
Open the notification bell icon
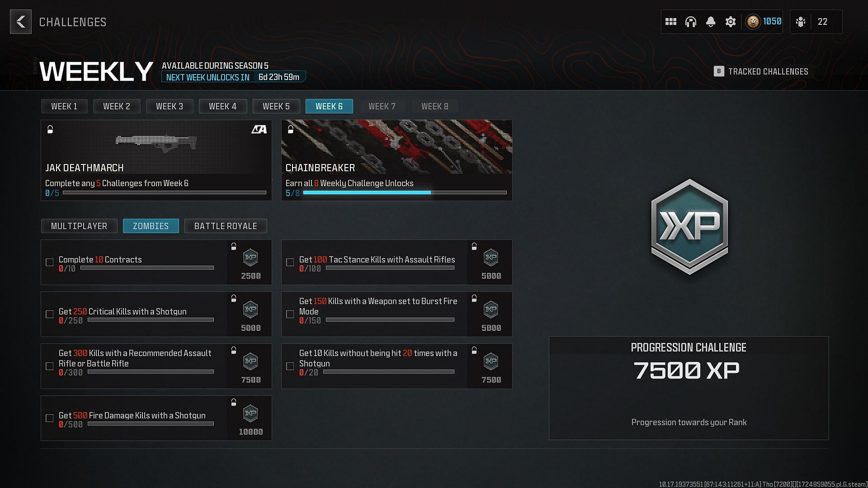pyautogui.click(x=711, y=22)
